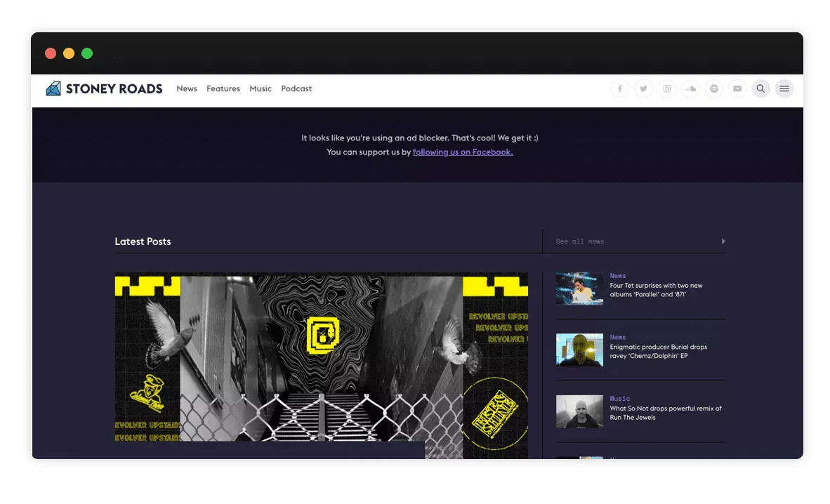This screenshot has width=830, height=504.
Task: Click the News tag above Burial headline
Action: tap(618, 337)
